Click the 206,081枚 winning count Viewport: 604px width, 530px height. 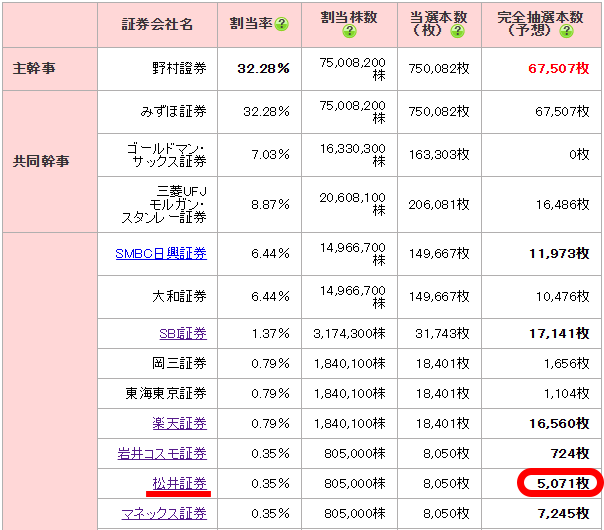[x=439, y=205]
